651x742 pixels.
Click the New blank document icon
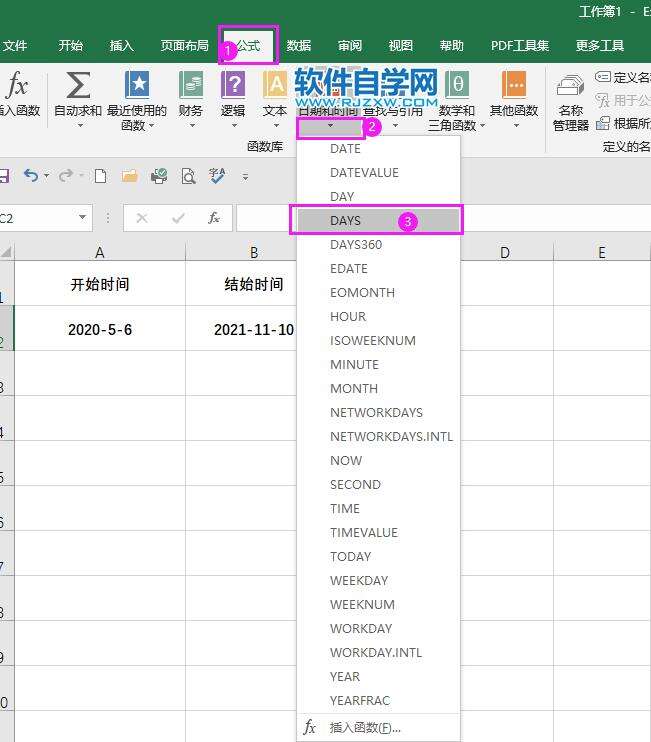point(100,176)
